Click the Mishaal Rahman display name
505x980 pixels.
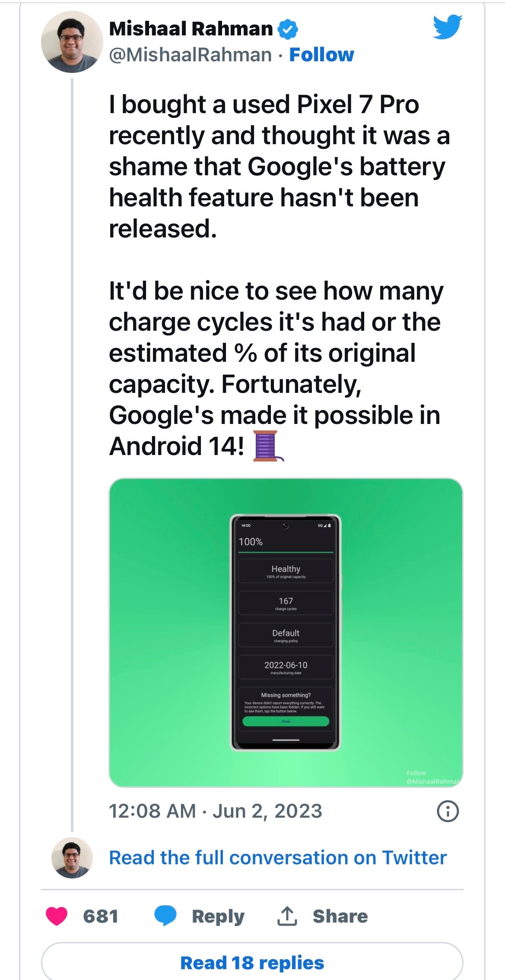click(191, 29)
